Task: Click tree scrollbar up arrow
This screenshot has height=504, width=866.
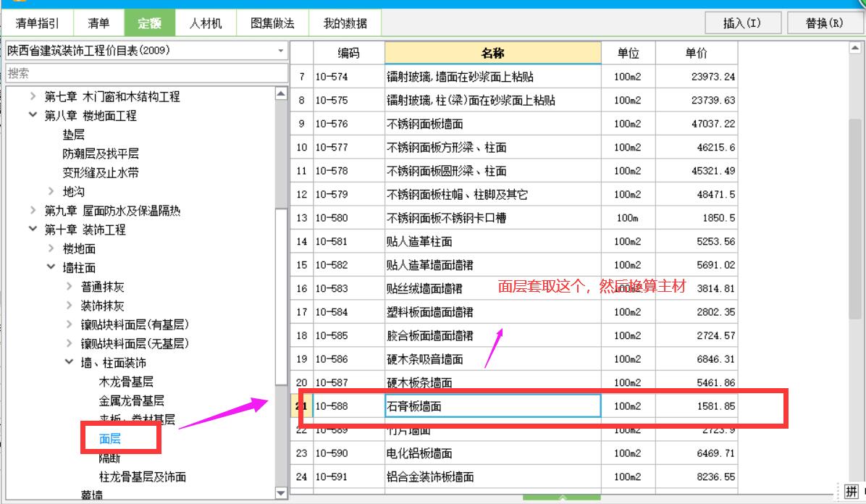Action: pos(281,94)
